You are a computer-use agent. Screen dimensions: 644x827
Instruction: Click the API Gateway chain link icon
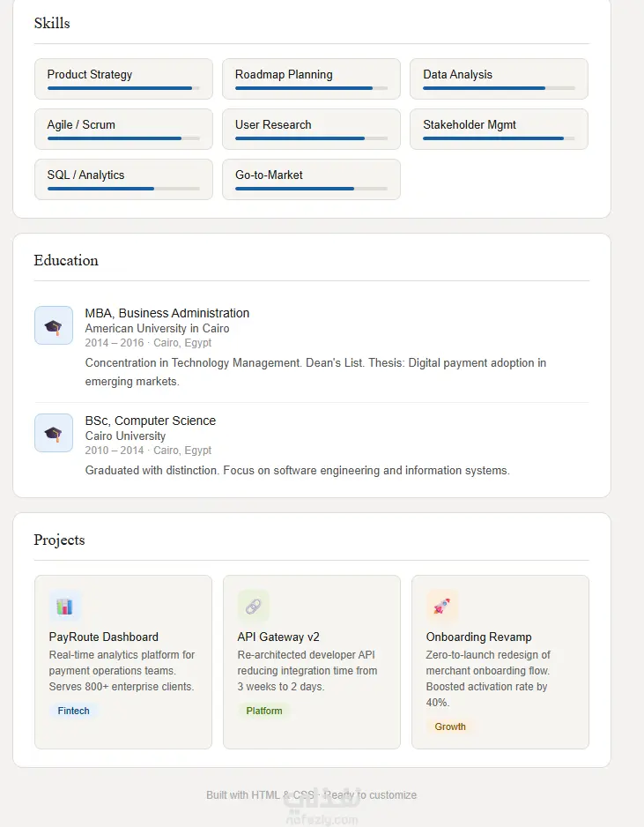point(254,606)
